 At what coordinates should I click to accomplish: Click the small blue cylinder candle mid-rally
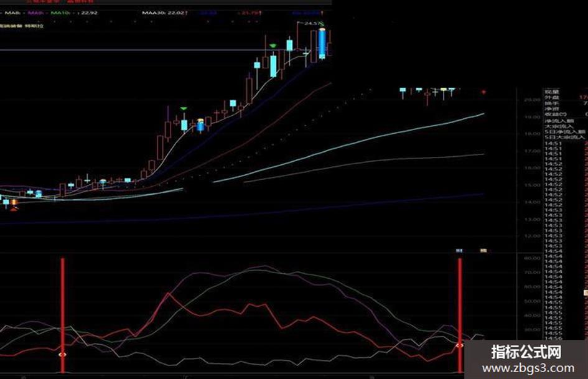coord(200,125)
